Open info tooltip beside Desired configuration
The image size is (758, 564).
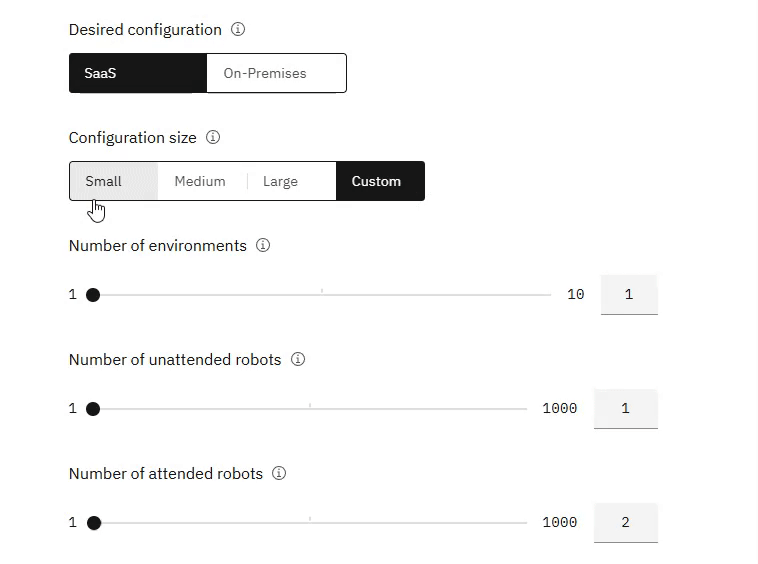click(x=238, y=29)
